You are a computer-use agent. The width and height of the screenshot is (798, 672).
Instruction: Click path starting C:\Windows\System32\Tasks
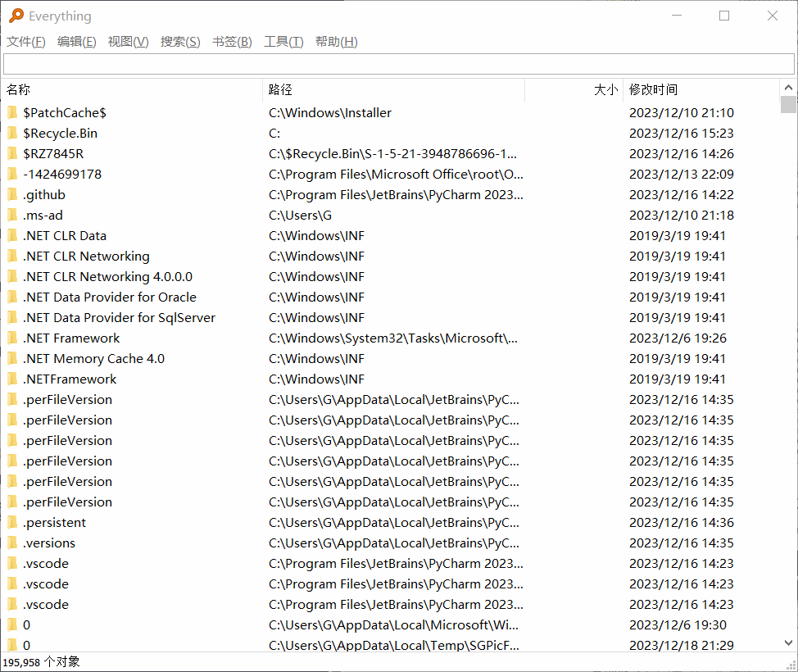393,338
